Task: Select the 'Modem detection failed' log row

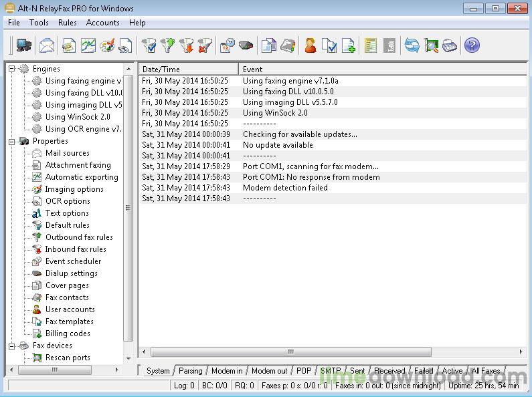Action: (333, 188)
